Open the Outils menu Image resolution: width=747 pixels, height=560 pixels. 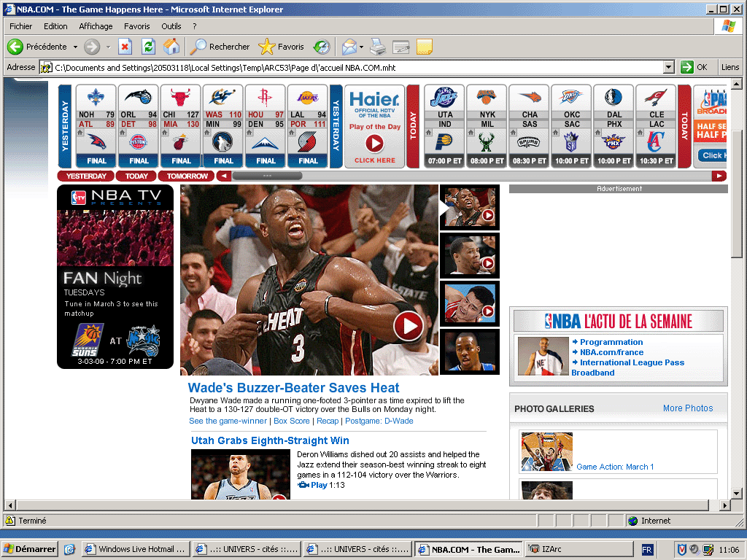(x=171, y=26)
